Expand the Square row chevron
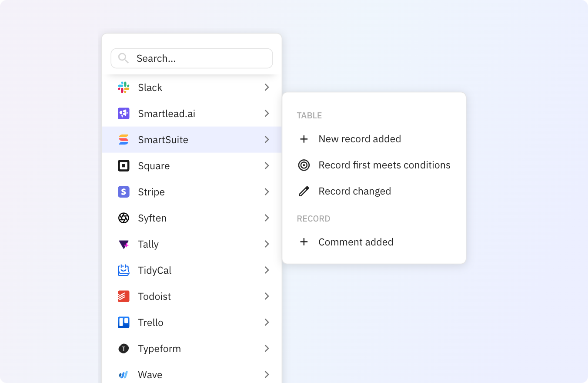Image resolution: width=588 pixels, height=383 pixels. [267, 166]
